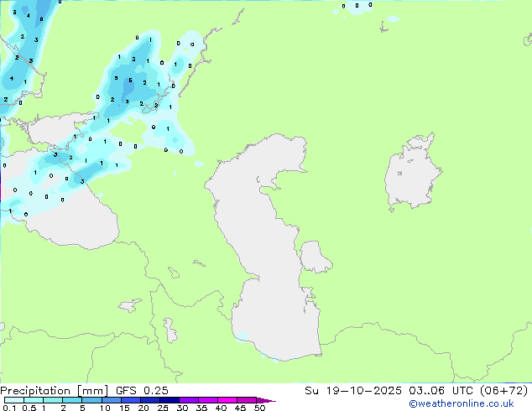Click the '45' legend scale label
532x411 pixels.
[x=240, y=408]
